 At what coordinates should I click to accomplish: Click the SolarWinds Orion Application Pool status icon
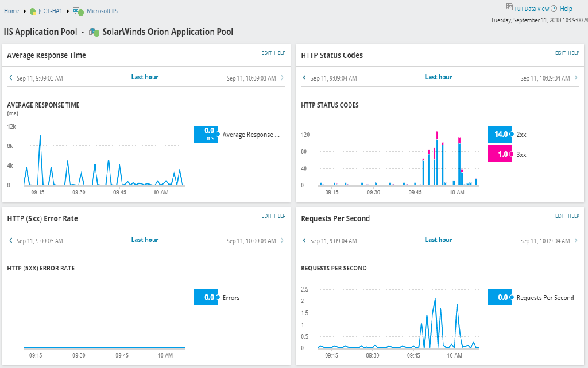point(94,33)
